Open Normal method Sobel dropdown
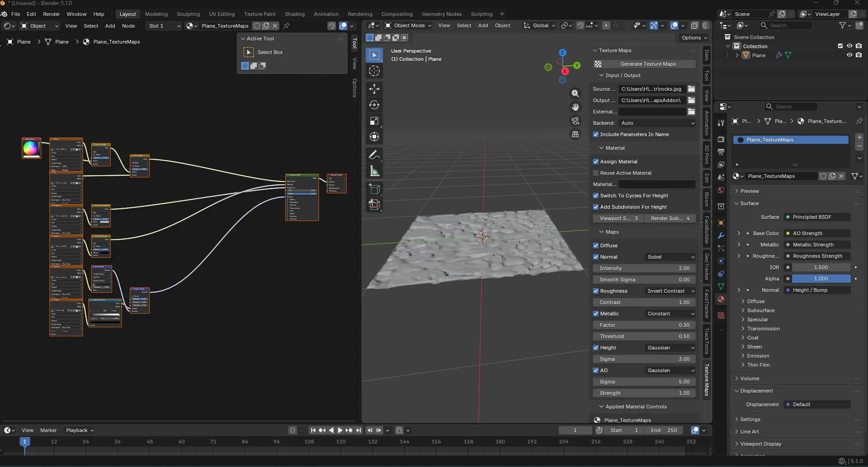The width and height of the screenshot is (868, 467). (x=670, y=257)
